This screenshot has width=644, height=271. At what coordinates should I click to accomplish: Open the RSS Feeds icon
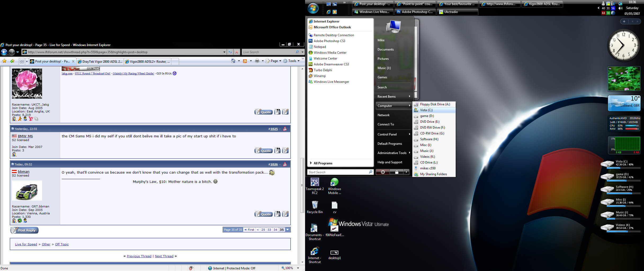click(x=245, y=61)
